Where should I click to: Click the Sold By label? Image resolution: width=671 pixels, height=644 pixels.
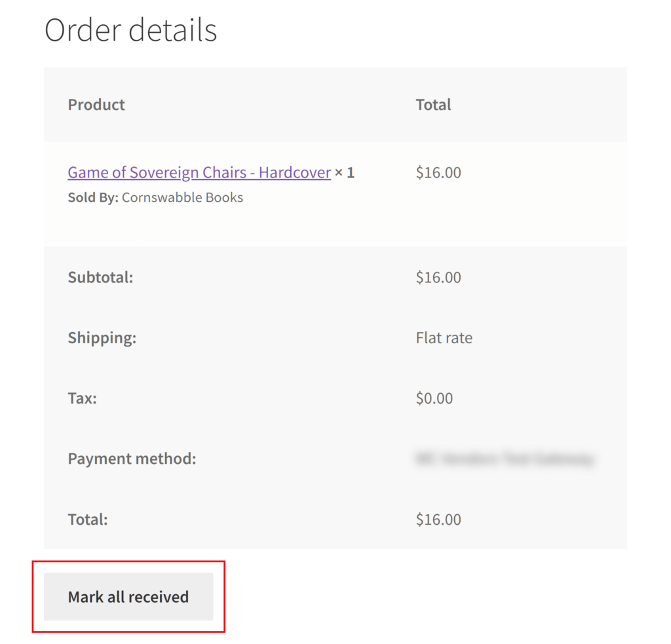93,198
